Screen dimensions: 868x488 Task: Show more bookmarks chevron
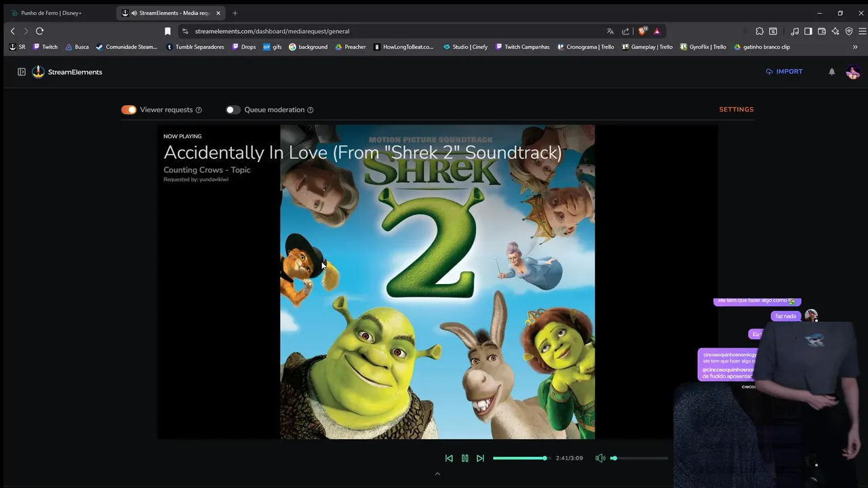[x=855, y=47]
